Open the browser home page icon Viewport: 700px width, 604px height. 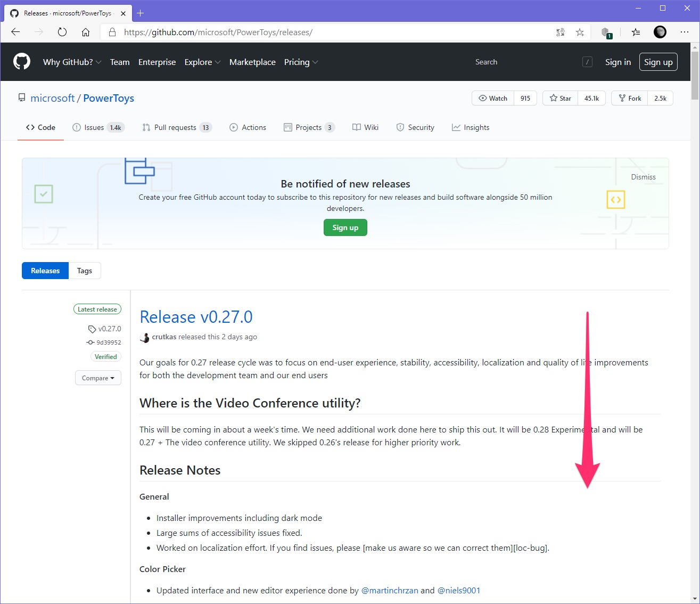coord(86,32)
